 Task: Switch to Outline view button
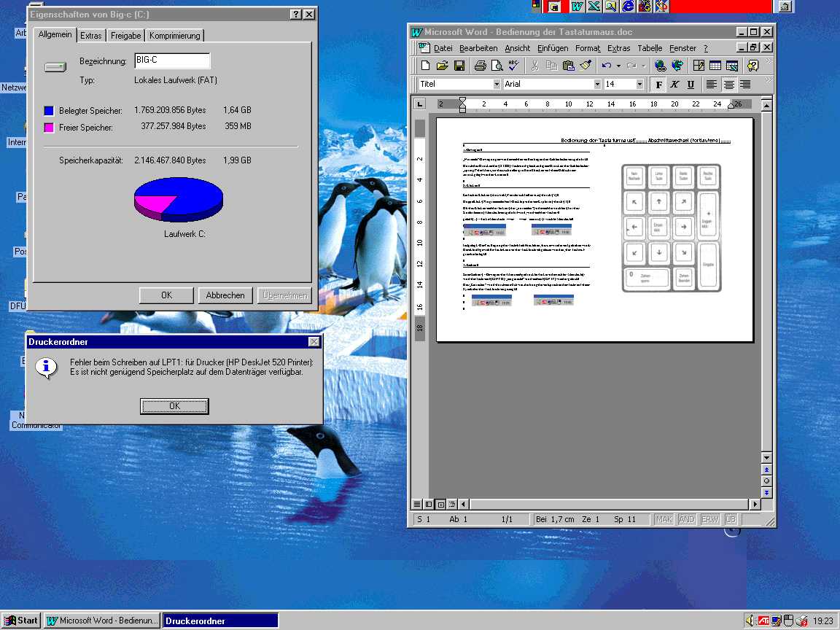[x=452, y=504]
